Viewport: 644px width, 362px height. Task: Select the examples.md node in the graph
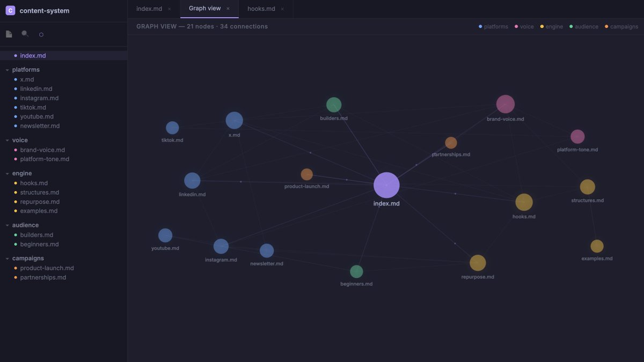click(597, 246)
